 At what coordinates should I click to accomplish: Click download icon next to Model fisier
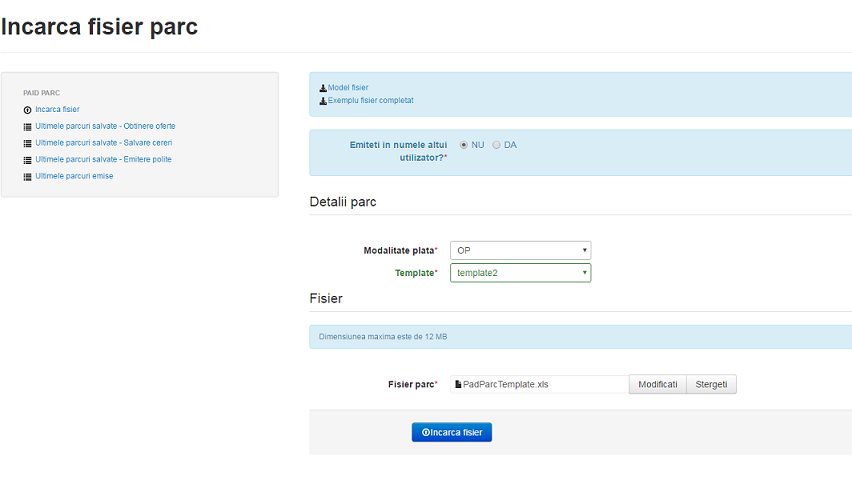click(x=323, y=87)
